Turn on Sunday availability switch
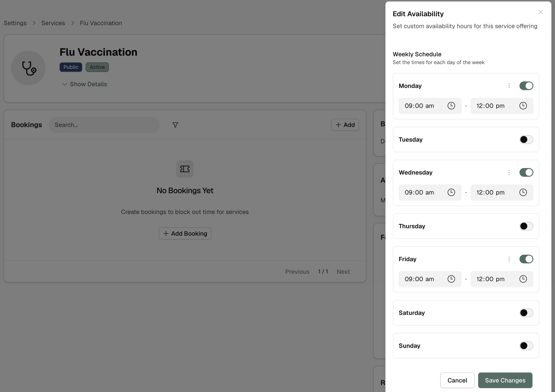 526,346
